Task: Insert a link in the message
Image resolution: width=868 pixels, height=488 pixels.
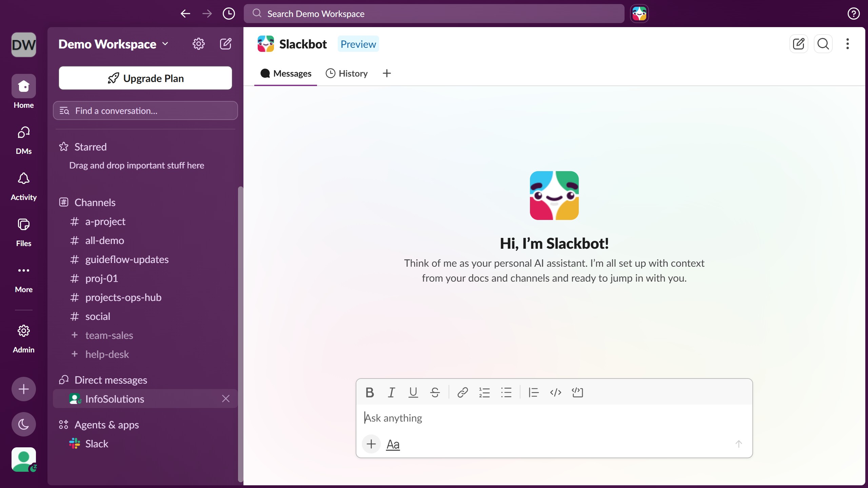Action: (x=463, y=392)
